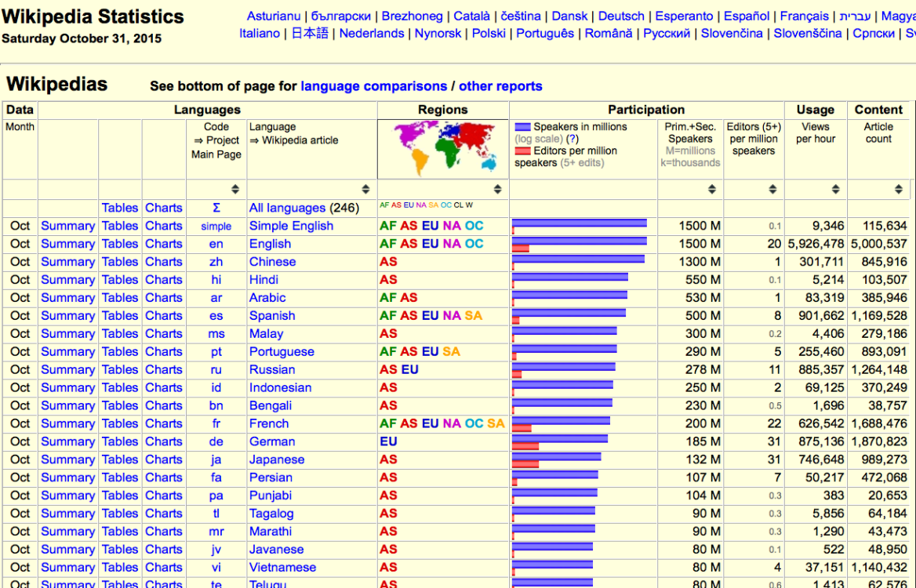Click French article count 1,688,476

point(878,423)
